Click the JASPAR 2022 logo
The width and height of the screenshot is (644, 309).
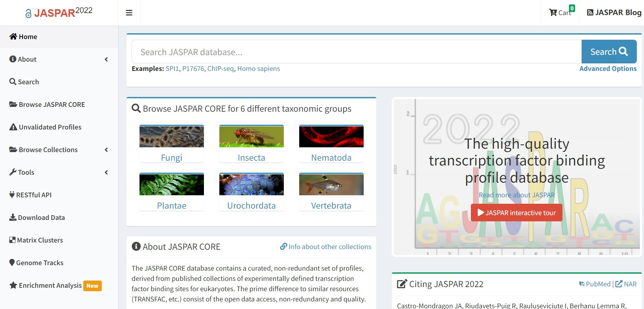coord(59,12)
